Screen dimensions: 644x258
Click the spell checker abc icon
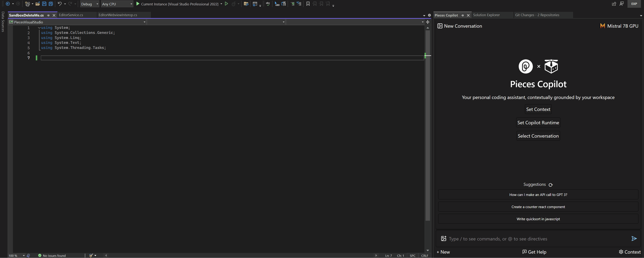point(268,4)
